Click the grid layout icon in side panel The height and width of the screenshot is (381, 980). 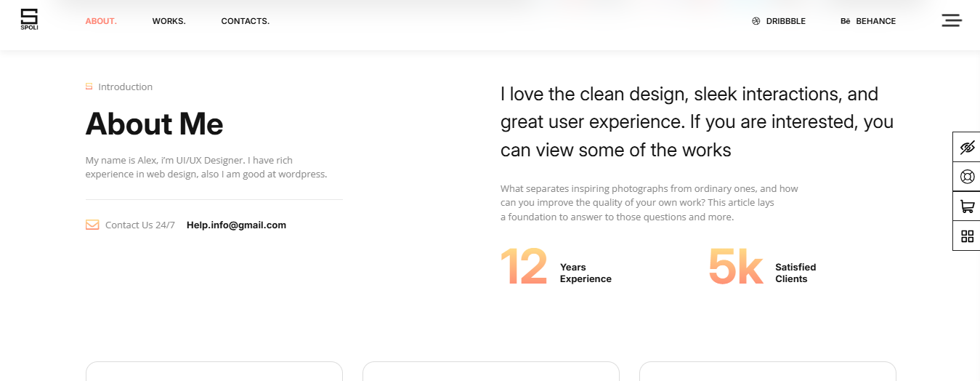967,236
